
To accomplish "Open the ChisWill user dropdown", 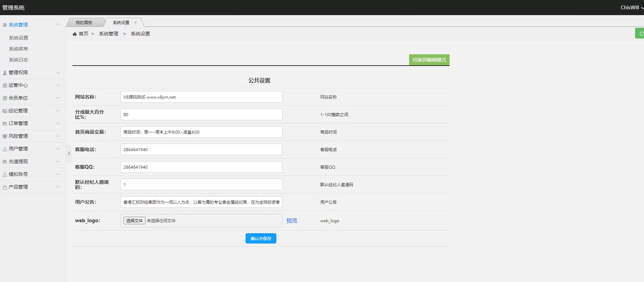I will [632, 8].
